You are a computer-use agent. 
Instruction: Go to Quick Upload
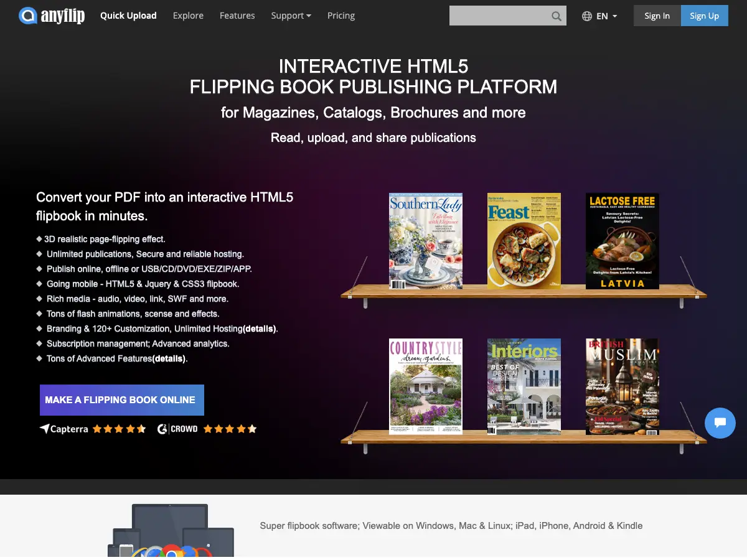click(128, 16)
